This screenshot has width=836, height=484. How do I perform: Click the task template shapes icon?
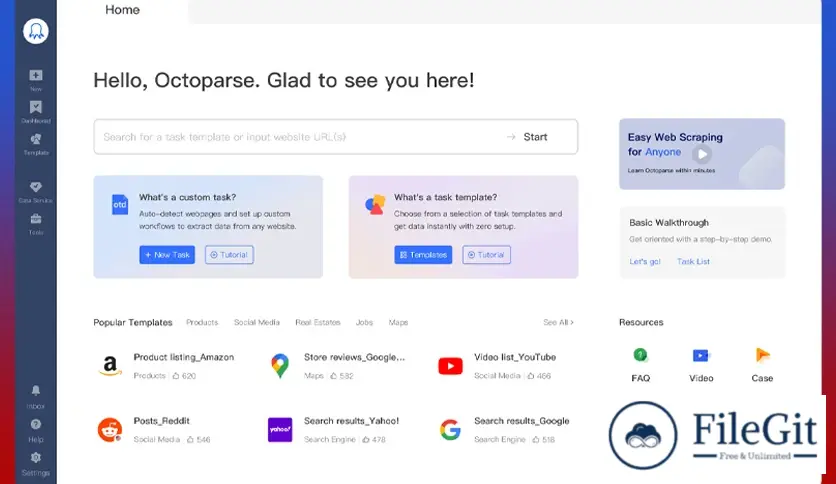(x=375, y=205)
